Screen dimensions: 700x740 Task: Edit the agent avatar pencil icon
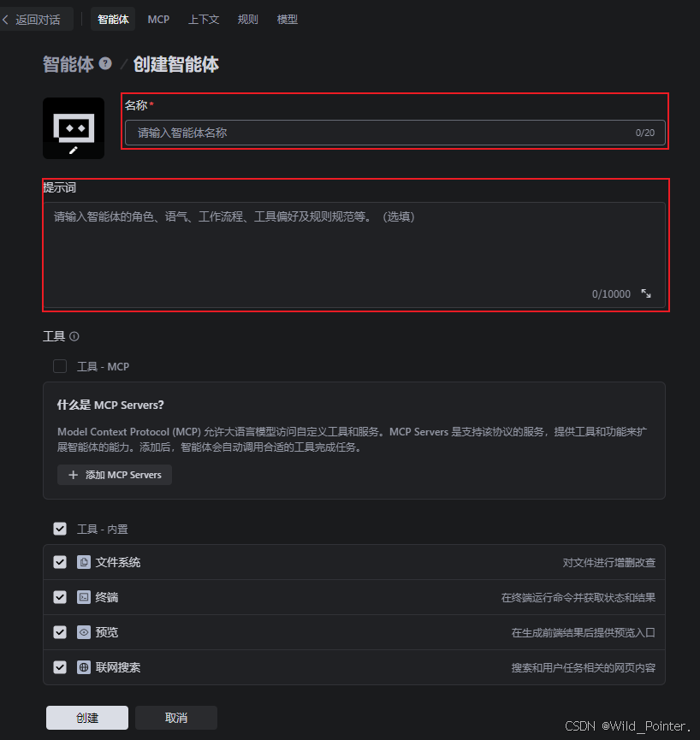point(73,150)
